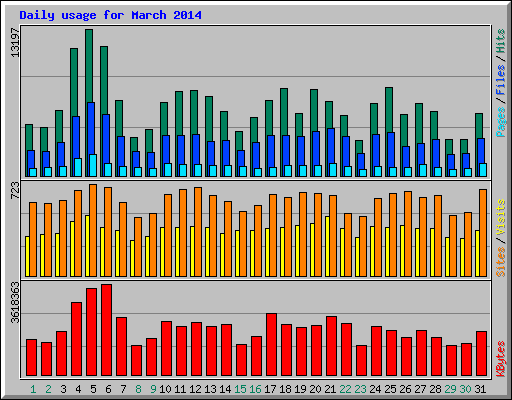Click day 1 on the x-axis
The height and width of the screenshot is (400, 512).
[x=33, y=389]
